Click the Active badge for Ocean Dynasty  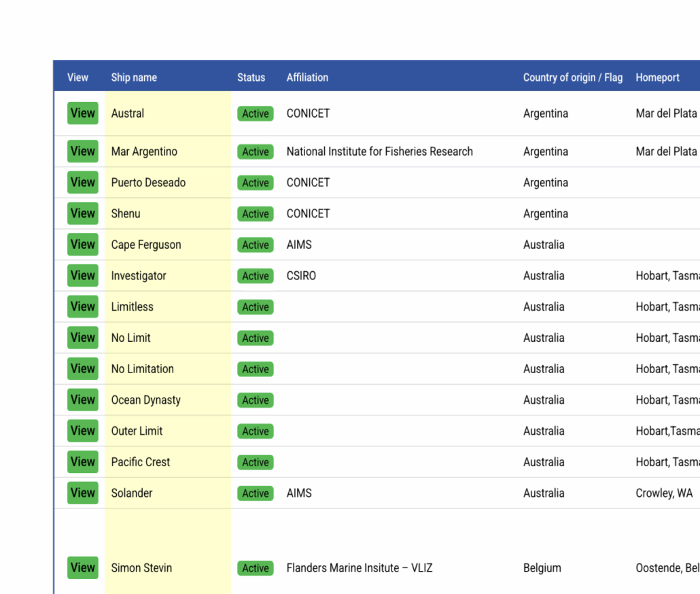255,400
